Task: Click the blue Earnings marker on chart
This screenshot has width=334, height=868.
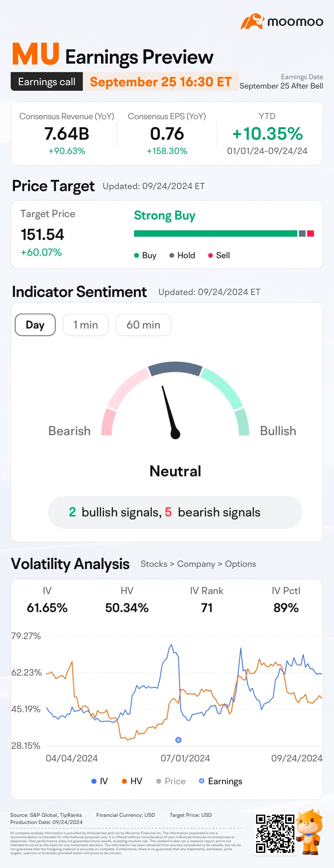Action: pyautogui.click(x=179, y=740)
